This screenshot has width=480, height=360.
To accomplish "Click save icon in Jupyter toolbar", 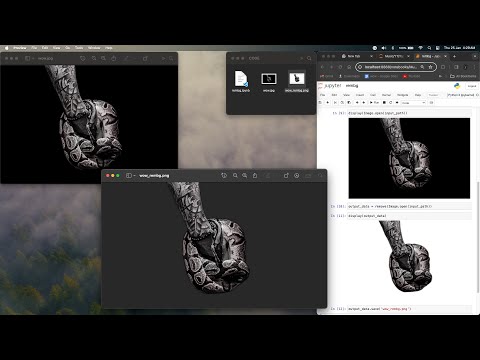I will pos(321,103).
